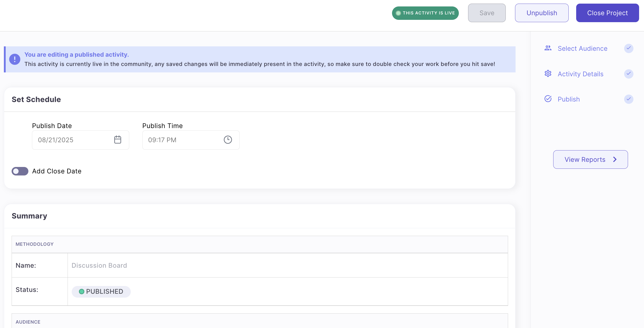
Task: Close the project
Action: click(x=607, y=13)
